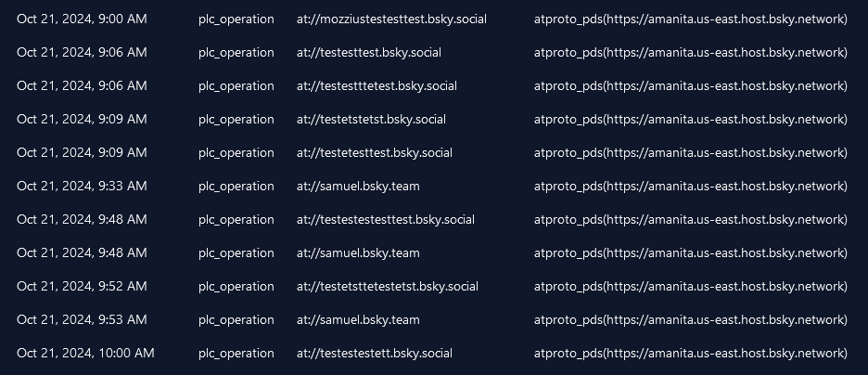Select the 9:33 AM timestamp cell

tap(82, 186)
